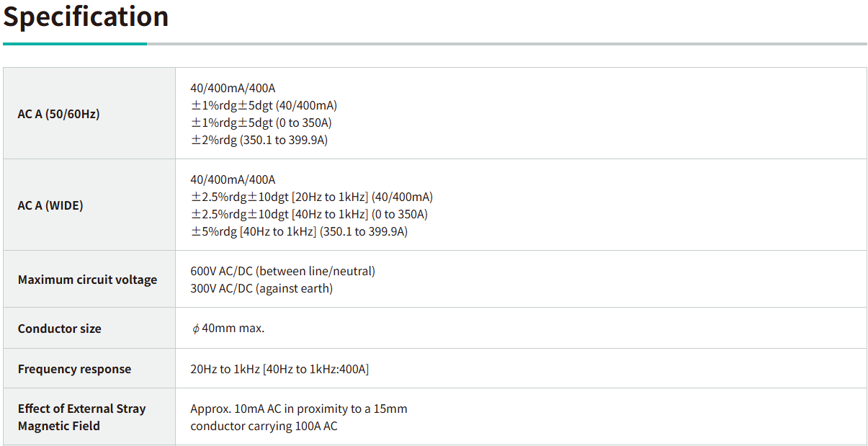Screen dimensions: 868x446
Task: Click 300V AC/DC (against earth) text
Action: tap(261, 288)
